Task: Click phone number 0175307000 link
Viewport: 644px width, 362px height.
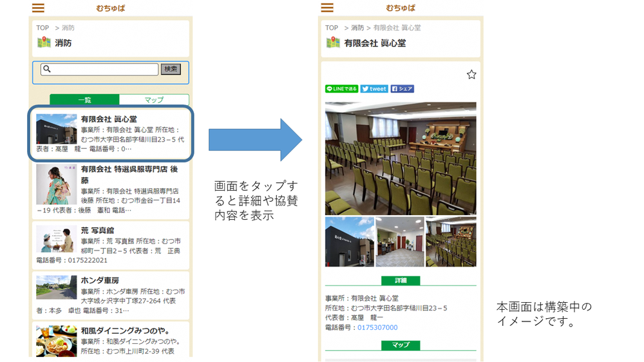Action: tap(377, 328)
